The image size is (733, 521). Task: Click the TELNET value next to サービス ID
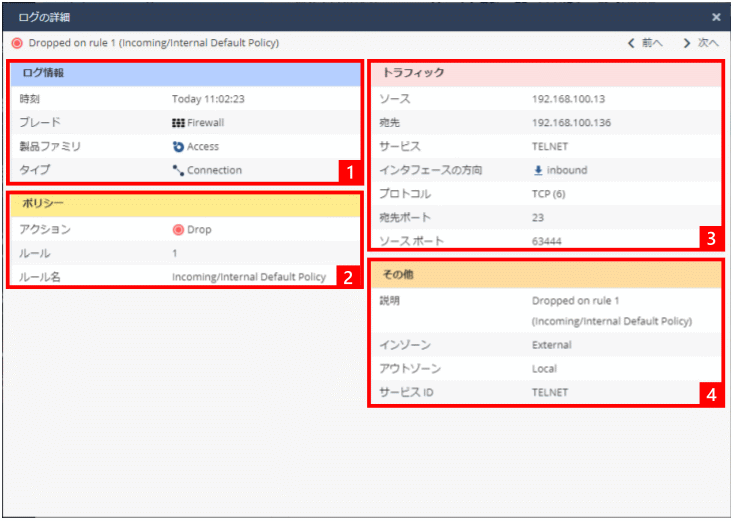550,393
